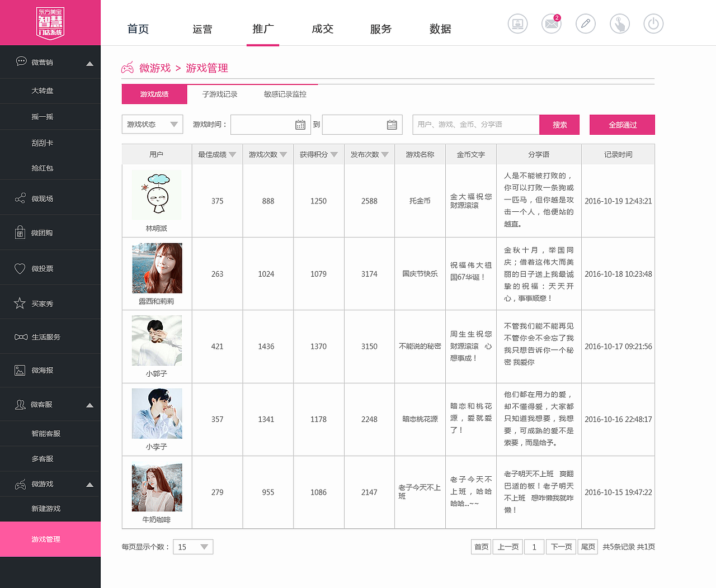Image resolution: width=716 pixels, height=588 pixels.
Task: Click 微游戏 breadcrumb link
Action: [x=155, y=68]
